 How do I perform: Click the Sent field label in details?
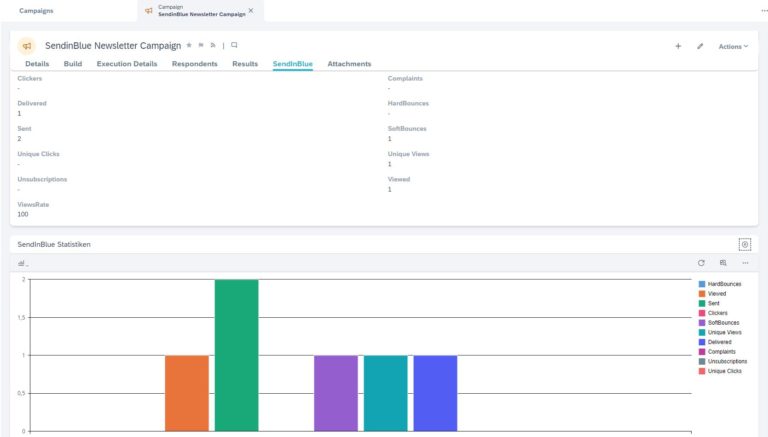click(x=24, y=129)
